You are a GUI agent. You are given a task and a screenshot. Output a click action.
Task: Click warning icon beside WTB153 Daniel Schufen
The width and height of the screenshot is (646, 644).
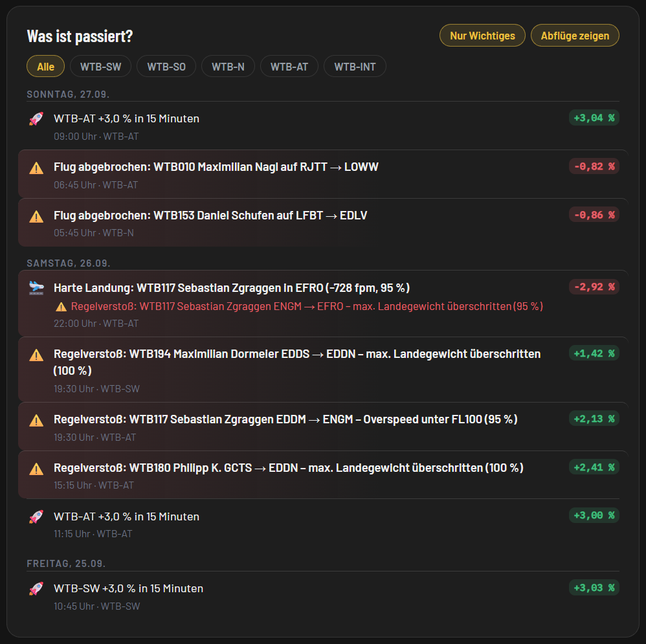tap(36, 217)
